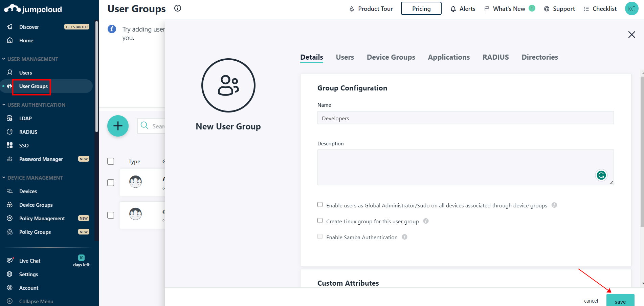Click the cancel link

click(591, 301)
